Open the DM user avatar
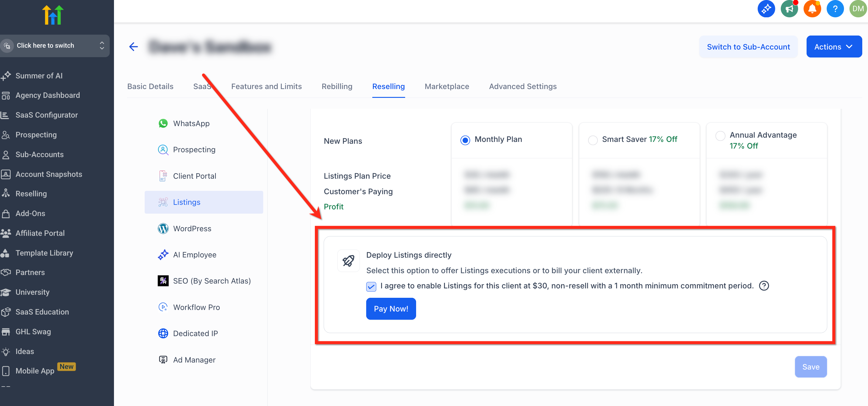The image size is (868, 406). pyautogui.click(x=858, y=9)
